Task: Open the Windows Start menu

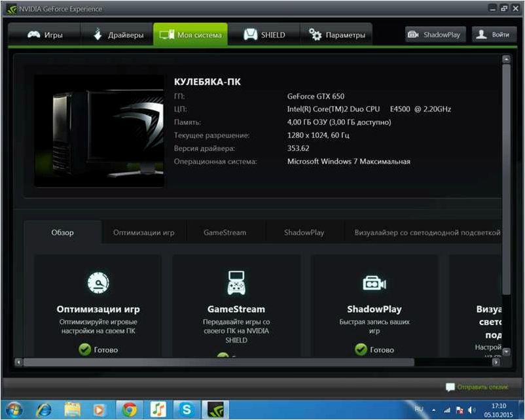Action: coord(14,410)
